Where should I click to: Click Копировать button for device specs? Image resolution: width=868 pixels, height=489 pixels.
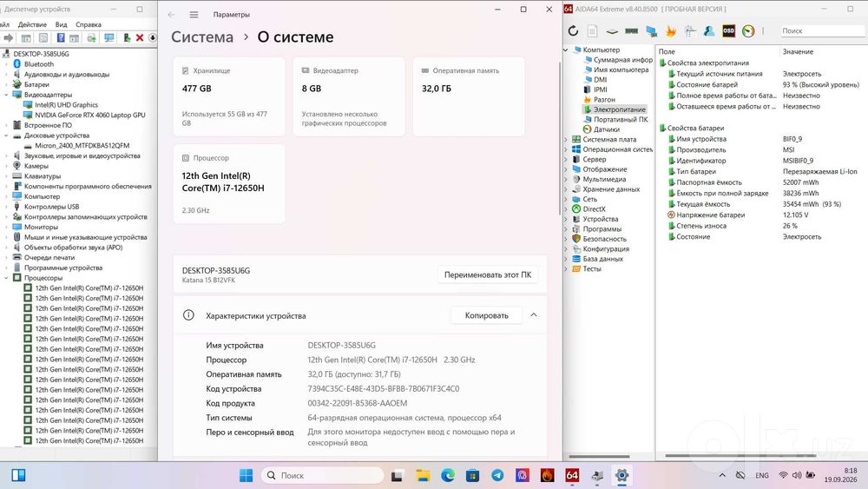pyautogui.click(x=487, y=315)
